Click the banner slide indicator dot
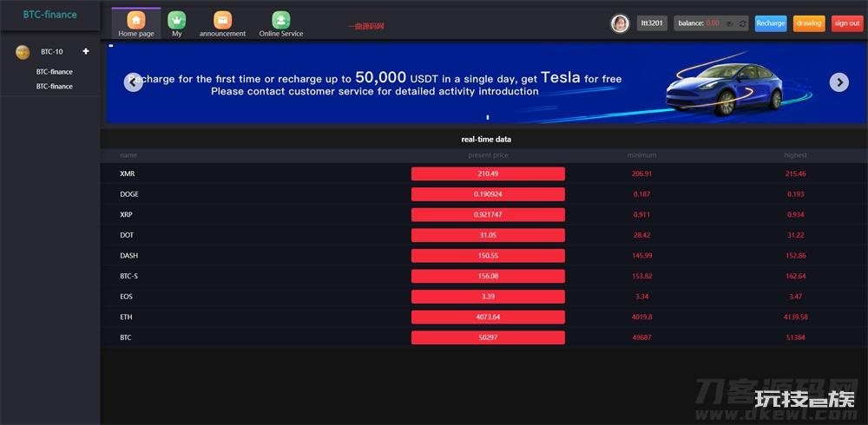The image size is (868, 425). pyautogui.click(x=488, y=117)
